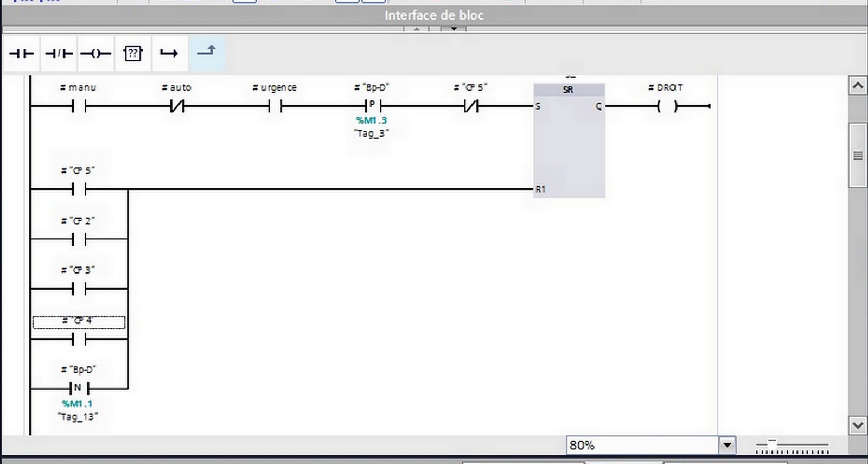The height and width of the screenshot is (464, 868).
Task: Expand the Interface de bloc panel downward
Action: point(453,29)
